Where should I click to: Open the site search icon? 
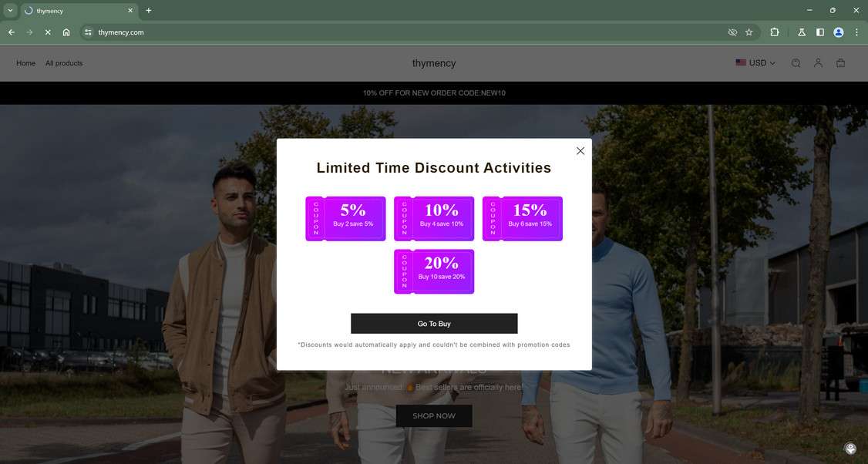pyautogui.click(x=796, y=62)
